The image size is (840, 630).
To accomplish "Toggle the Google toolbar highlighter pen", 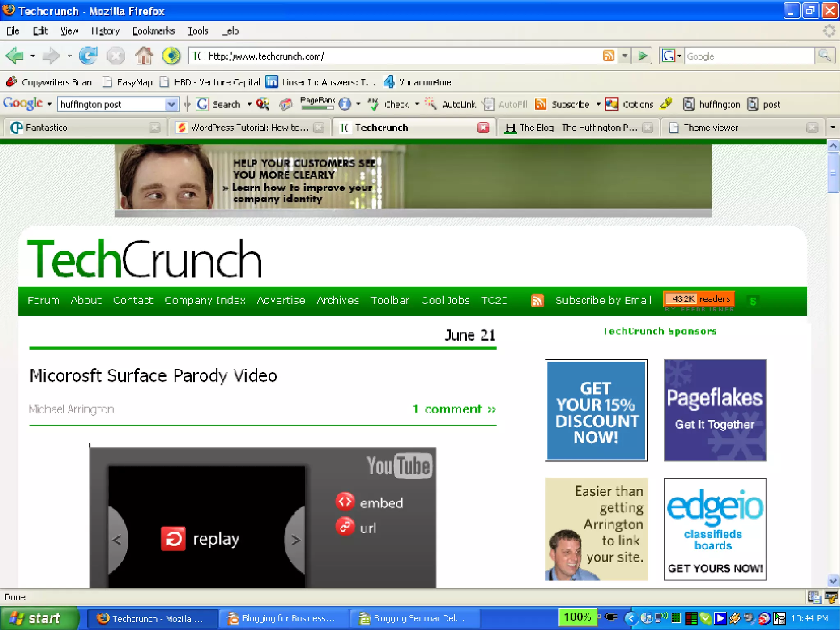I will [x=666, y=103].
